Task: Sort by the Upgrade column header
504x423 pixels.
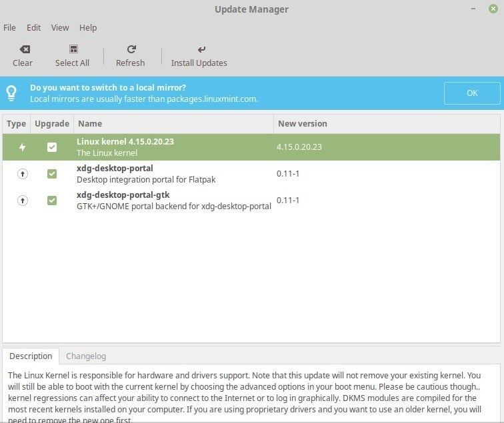Action: tap(52, 124)
